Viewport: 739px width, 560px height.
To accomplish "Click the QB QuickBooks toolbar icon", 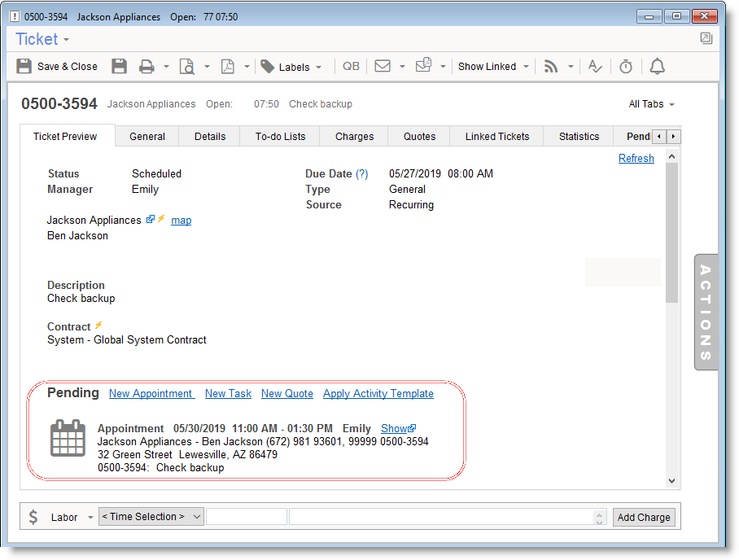I will (351, 67).
